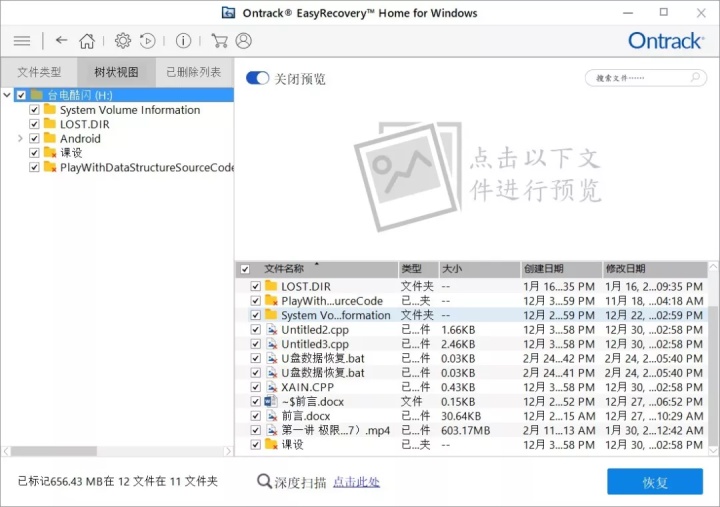This screenshot has width=720, height=507.
Task: Select the first U盘数据恢复.bat row created 2月 24...42 PM
Action: pos(472,358)
